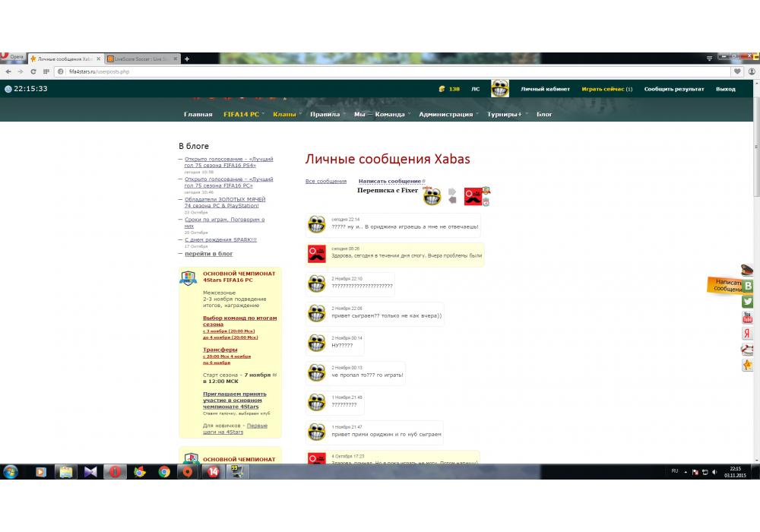Click the gold coin icon beside 138
The height and width of the screenshot is (532, 760).
442,89
